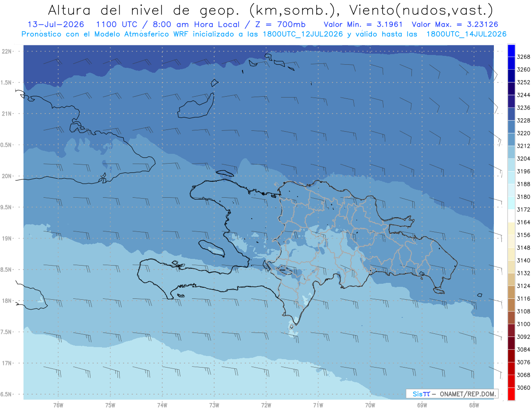
Task: Click the legend value "3268"
Action: coord(524,57)
